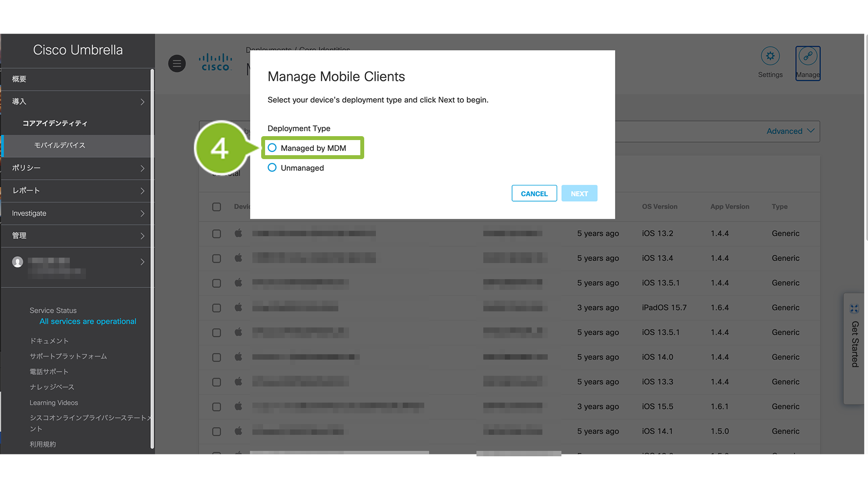Go to 概要 in the sidebar

[20, 79]
